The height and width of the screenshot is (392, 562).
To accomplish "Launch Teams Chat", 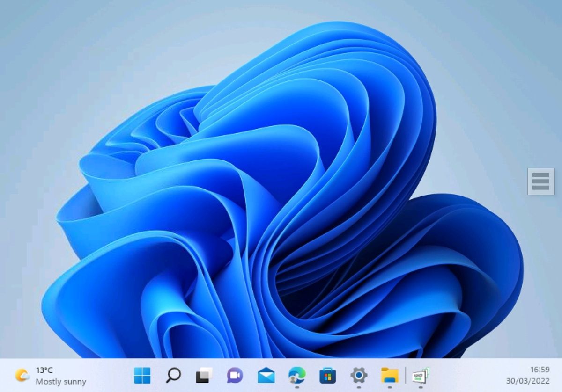I will point(235,376).
